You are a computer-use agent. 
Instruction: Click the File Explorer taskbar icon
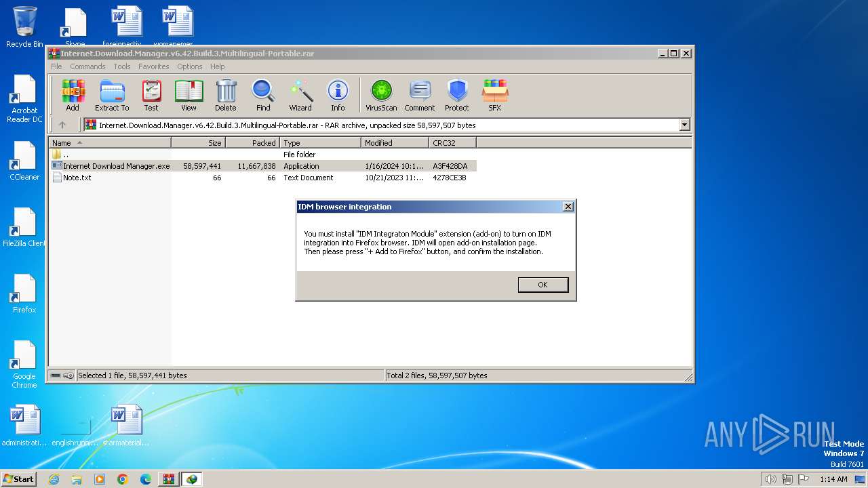pyautogui.click(x=77, y=479)
